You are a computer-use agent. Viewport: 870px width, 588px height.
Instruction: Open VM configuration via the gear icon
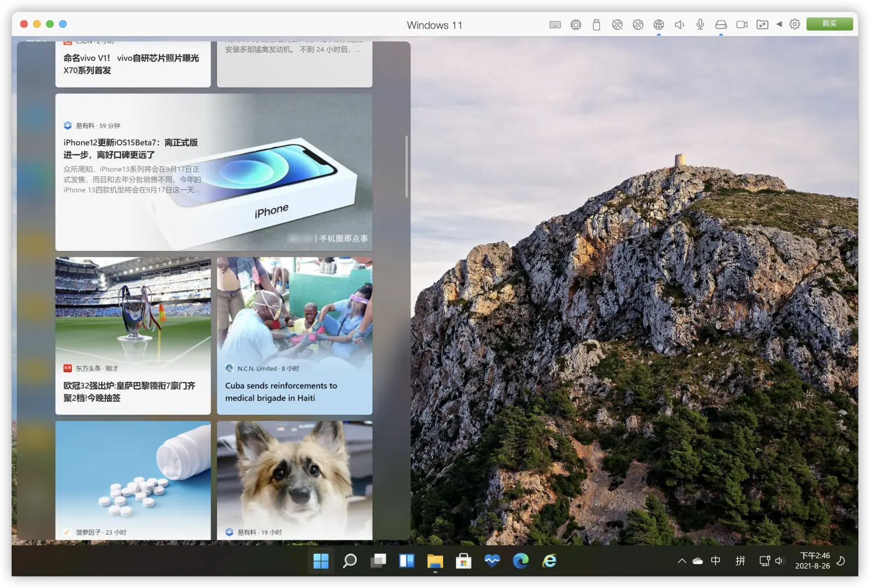795,24
